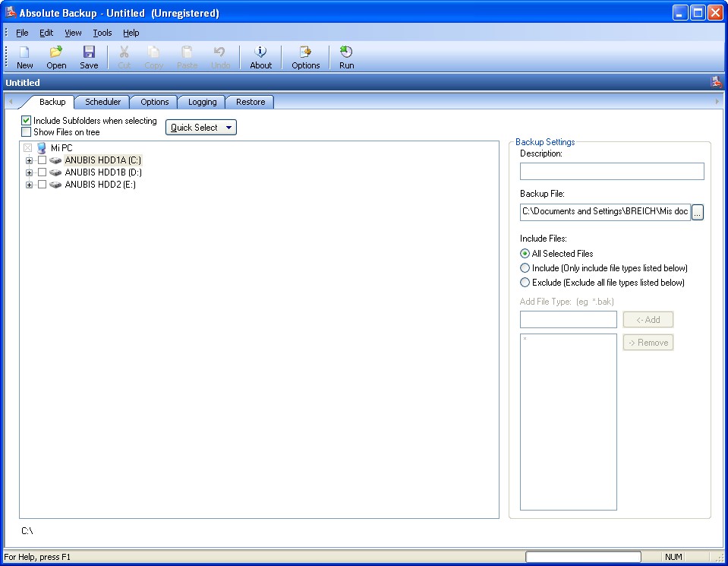Open the View menu
The width and height of the screenshot is (728, 566).
click(x=73, y=33)
